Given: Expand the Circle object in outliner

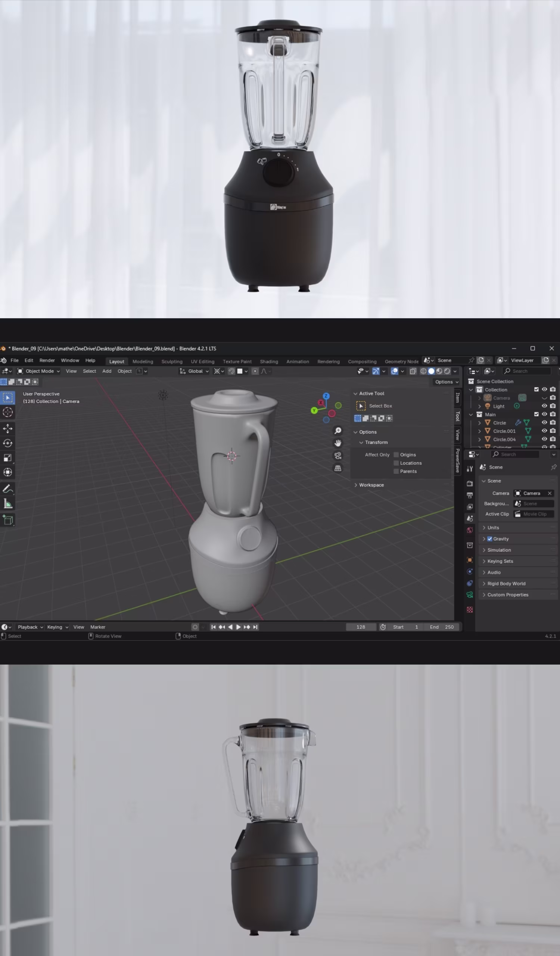Looking at the screenshot, I should click(480, 423).
